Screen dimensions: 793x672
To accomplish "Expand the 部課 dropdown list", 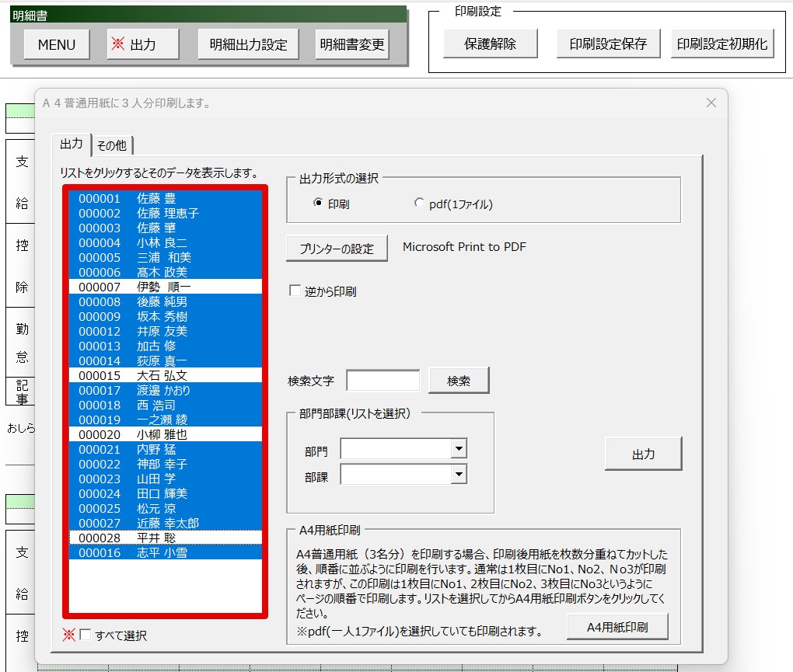I will 459,474.
